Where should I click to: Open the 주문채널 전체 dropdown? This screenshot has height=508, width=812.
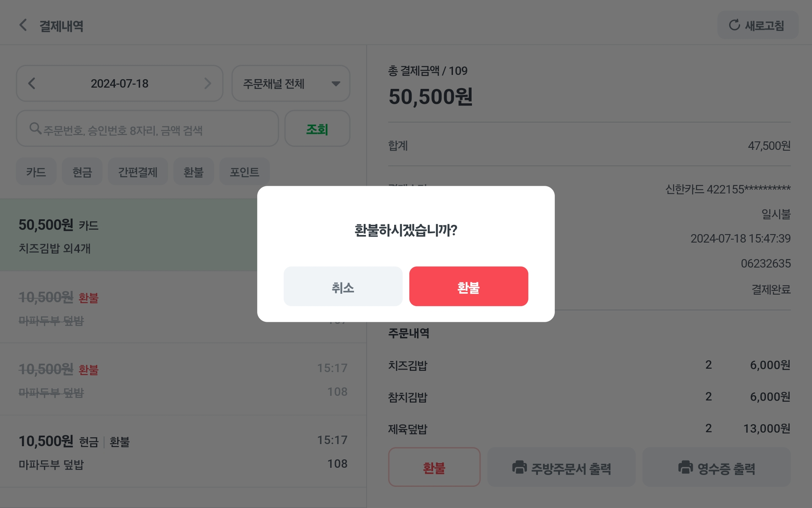[x=291, y=83]
